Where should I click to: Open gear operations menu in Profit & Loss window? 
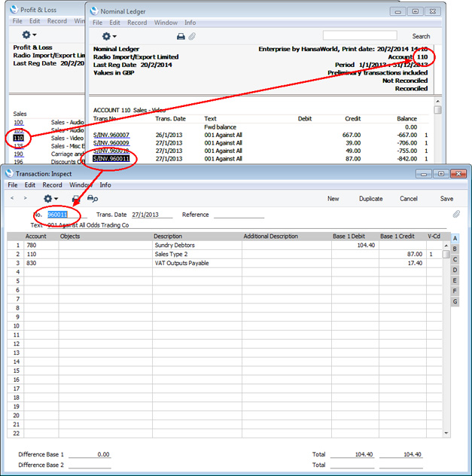[29, 35]
